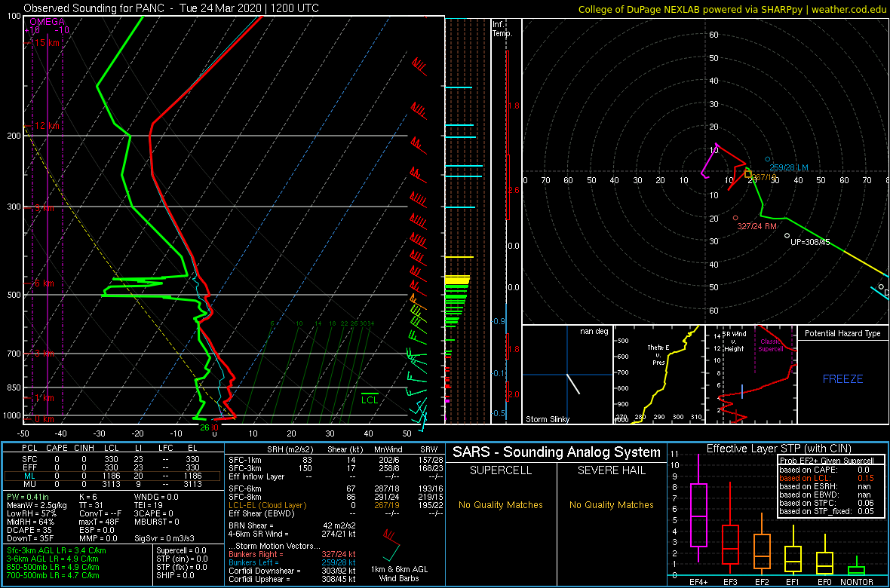
Task: Click the 'LowRH = 57%' value
Action: coord(32,514)
